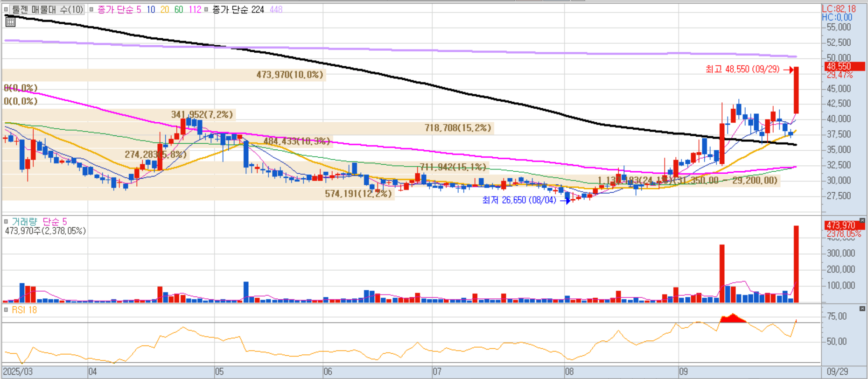The height and width of the screenshot is (379, 868).
Task: Click the 35,000 price axis value
Action: pos(839,150)
